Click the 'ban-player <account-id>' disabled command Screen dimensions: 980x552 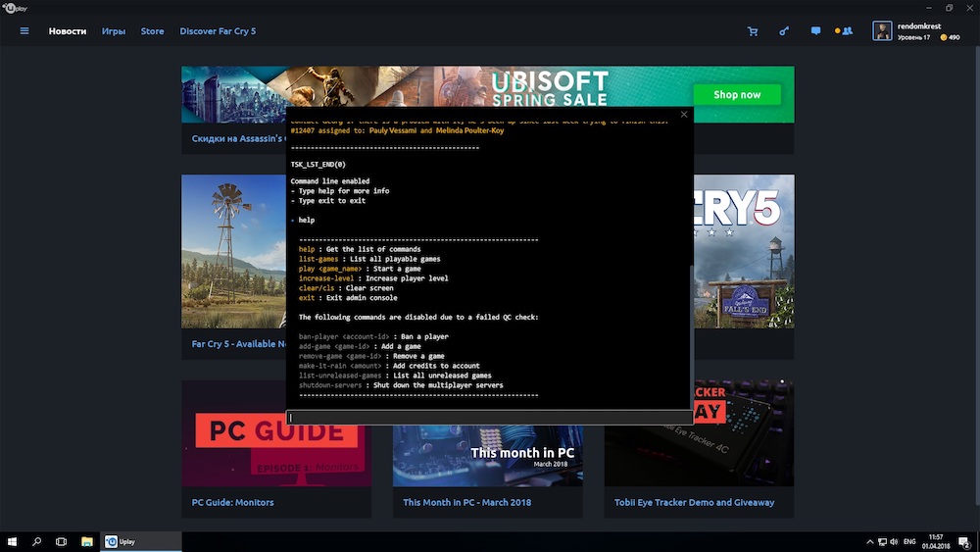344,336
